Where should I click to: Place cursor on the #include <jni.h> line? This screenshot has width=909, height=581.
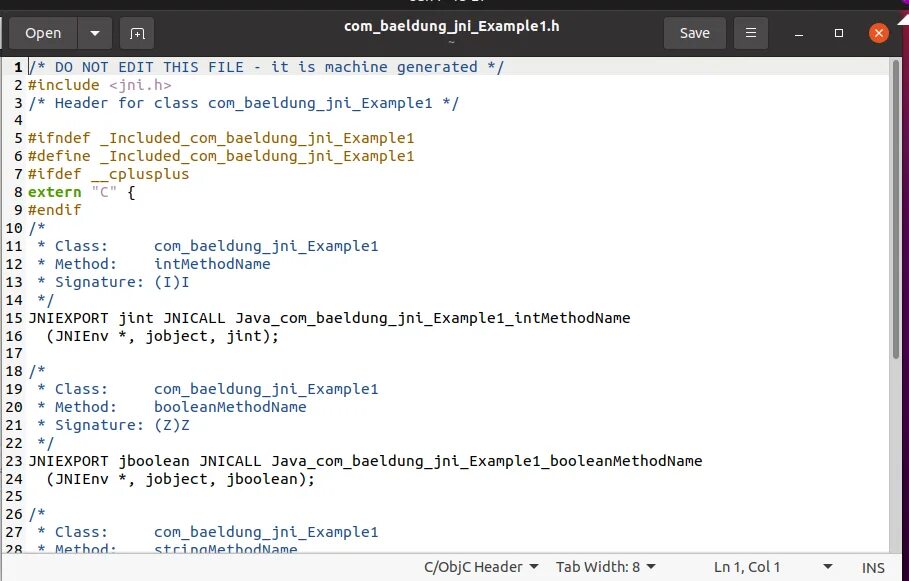coord(100,84)
